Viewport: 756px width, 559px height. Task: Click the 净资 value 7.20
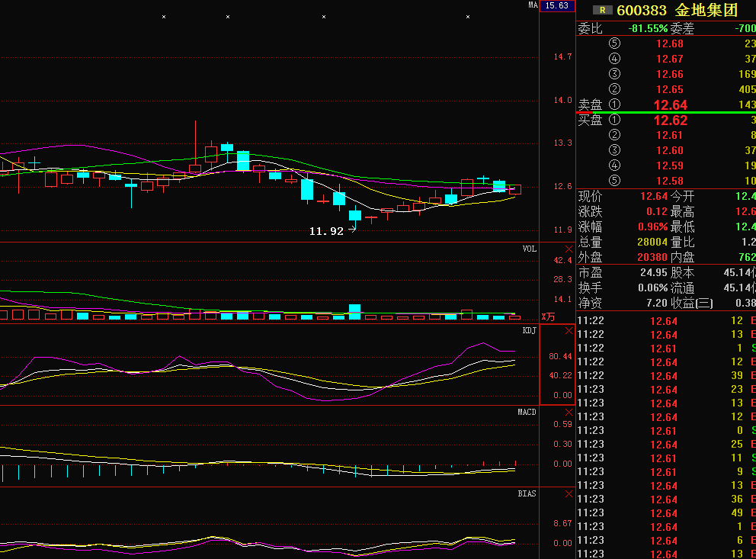pyautogui.click(x=657, y=303)
